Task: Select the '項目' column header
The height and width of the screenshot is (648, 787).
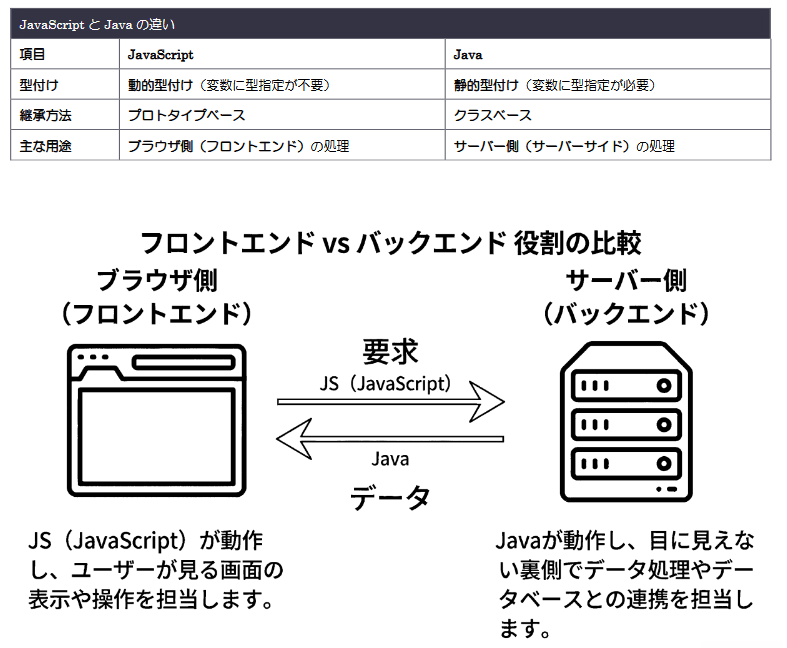Action: pos(33,55)
